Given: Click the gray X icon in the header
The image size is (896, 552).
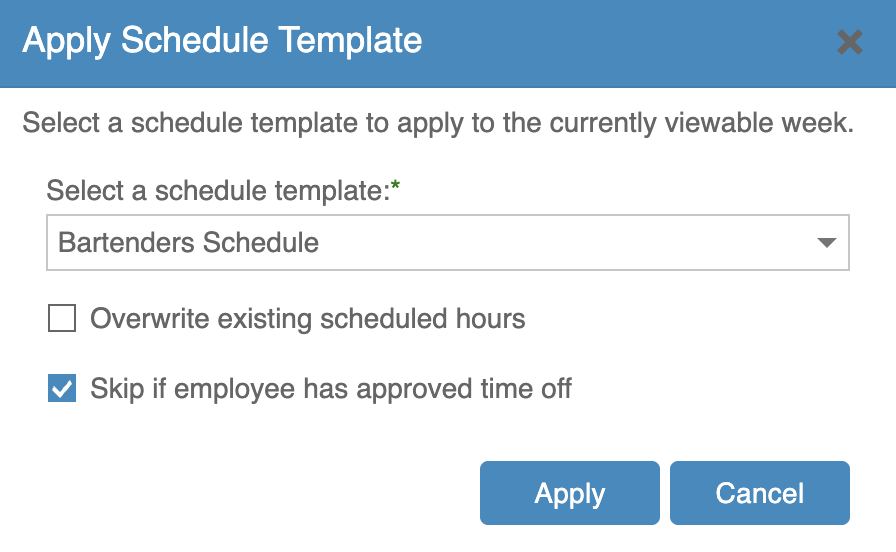Looking at the screenshot, I should (x=849, y=42).
